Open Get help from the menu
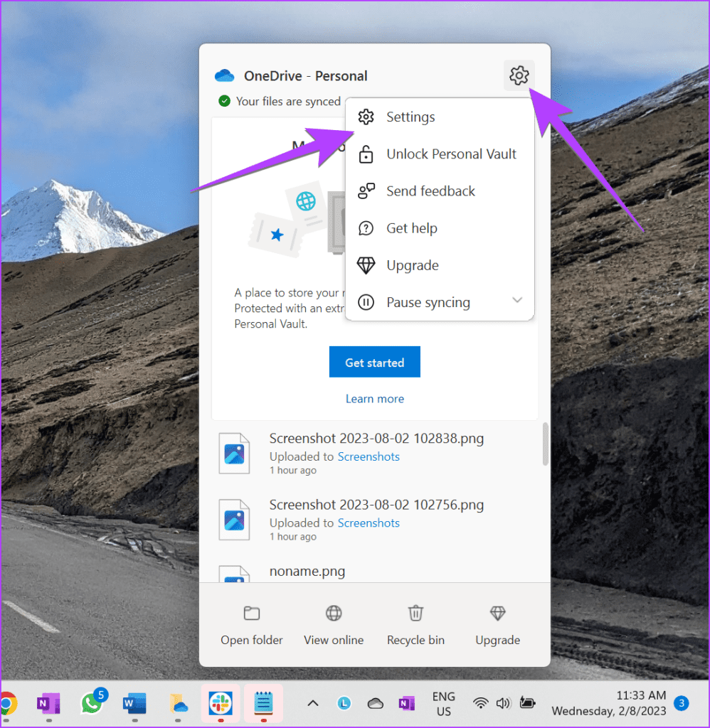The image size is (710, 728). pos(440,228)
